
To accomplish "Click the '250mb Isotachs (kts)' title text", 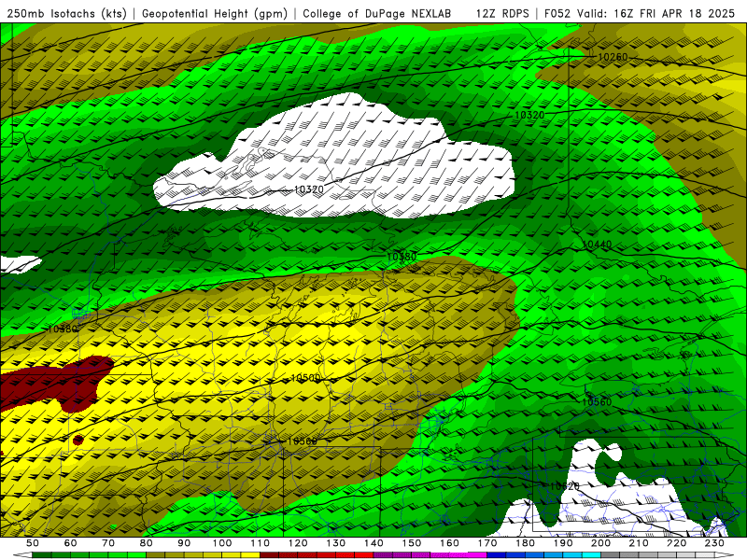I will [66, 14].
